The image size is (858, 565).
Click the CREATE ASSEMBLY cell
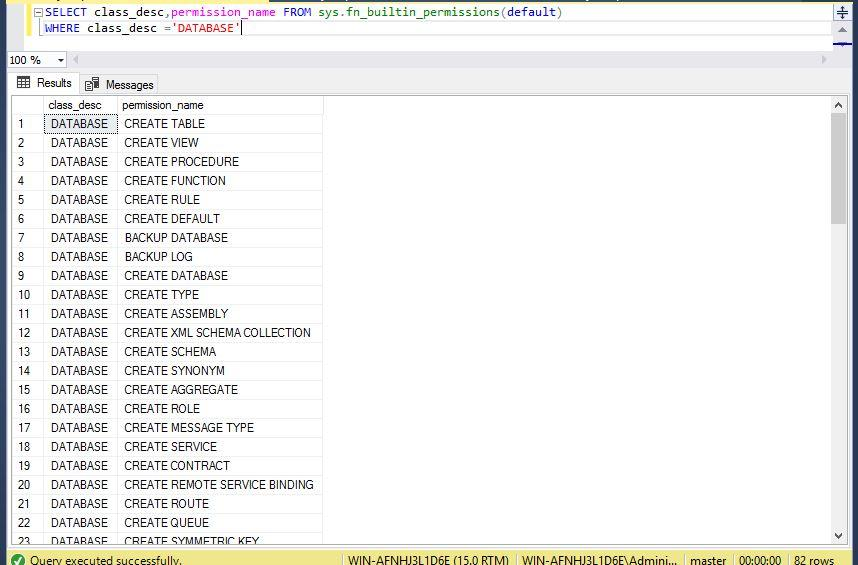pyautogui.click(x=220, y=313)
